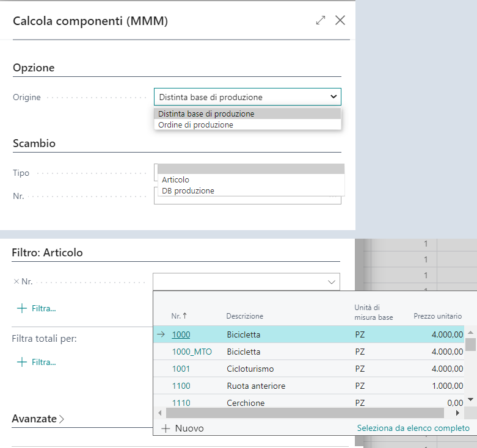Pick Articolo from Tipo list
The width and height of the screenshot is (477, 448).
tap(176, 179)
